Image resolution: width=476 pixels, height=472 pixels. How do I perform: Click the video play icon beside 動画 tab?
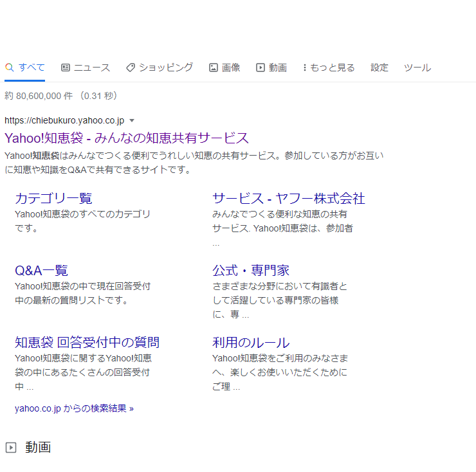click(x=260, y=68)
